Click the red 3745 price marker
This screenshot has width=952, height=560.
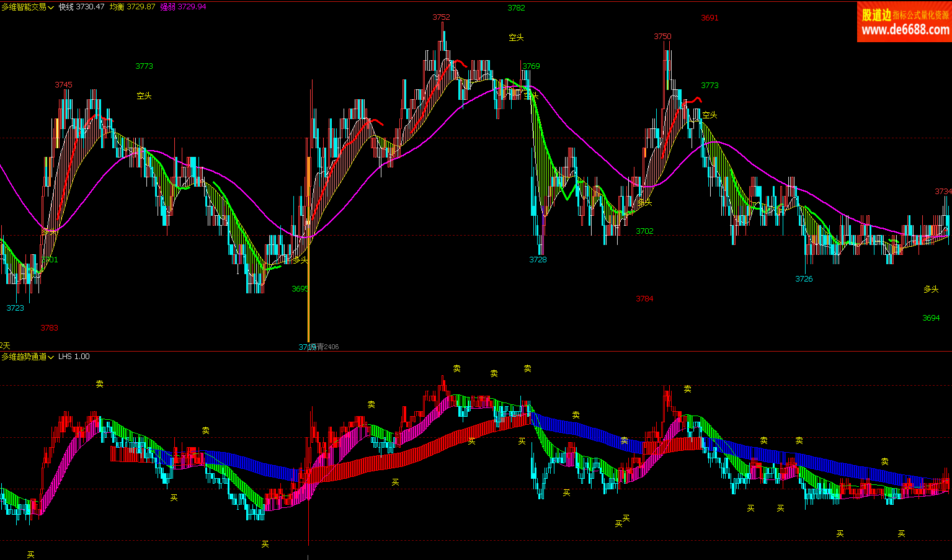(x=63, y=85)
